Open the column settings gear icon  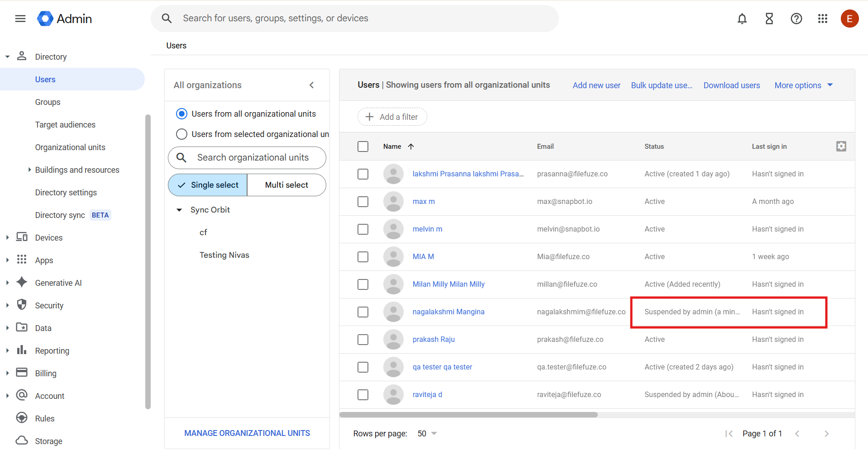841,146
